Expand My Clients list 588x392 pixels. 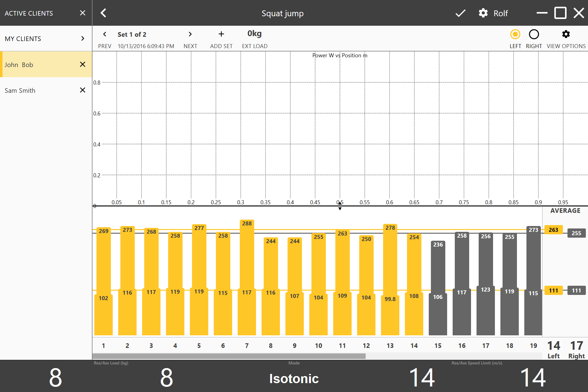pos(46,39)
